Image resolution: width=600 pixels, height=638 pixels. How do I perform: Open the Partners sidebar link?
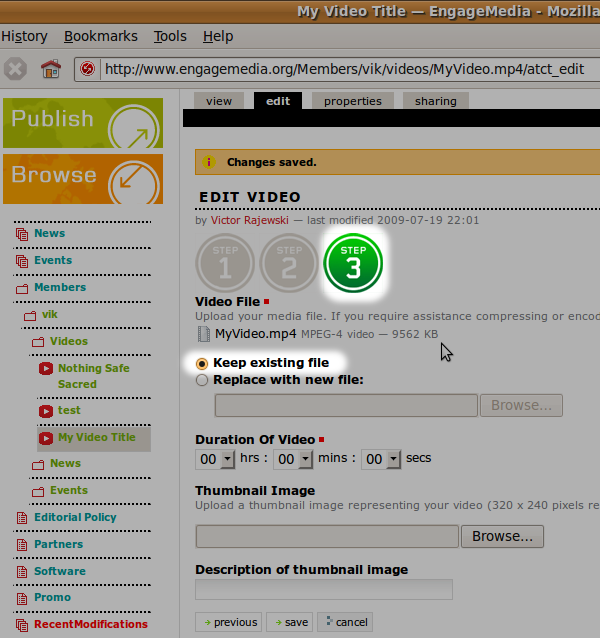(59, 544)
